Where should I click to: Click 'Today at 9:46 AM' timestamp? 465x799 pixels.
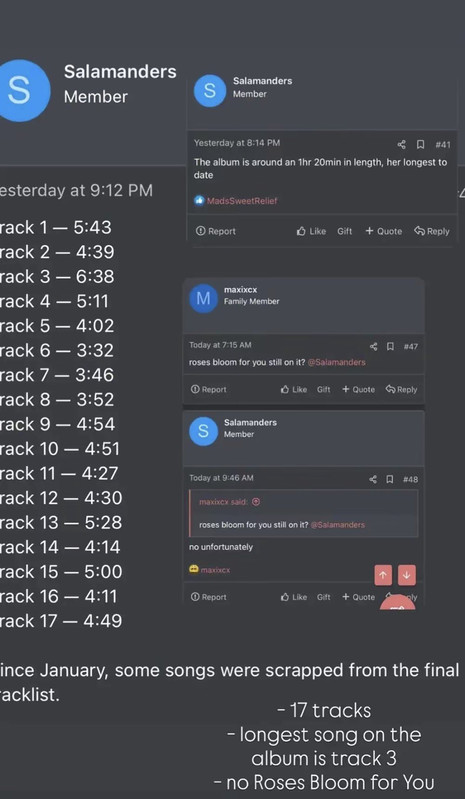coord(221,478)
